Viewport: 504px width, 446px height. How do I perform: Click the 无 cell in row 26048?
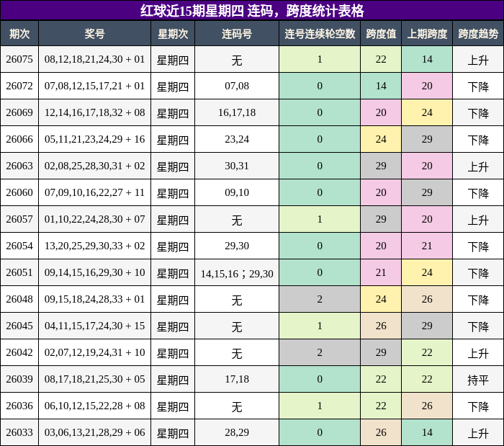point(237,300)
